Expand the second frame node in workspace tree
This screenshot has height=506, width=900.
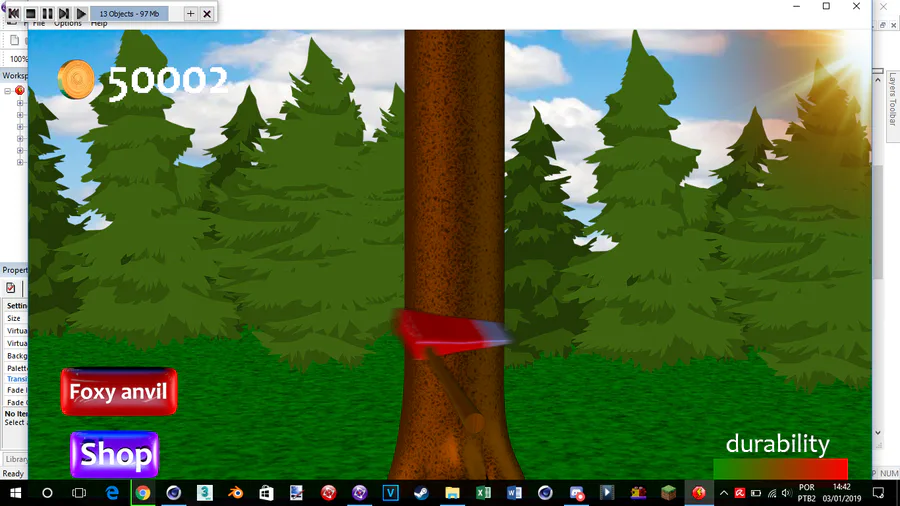[20, 115]
